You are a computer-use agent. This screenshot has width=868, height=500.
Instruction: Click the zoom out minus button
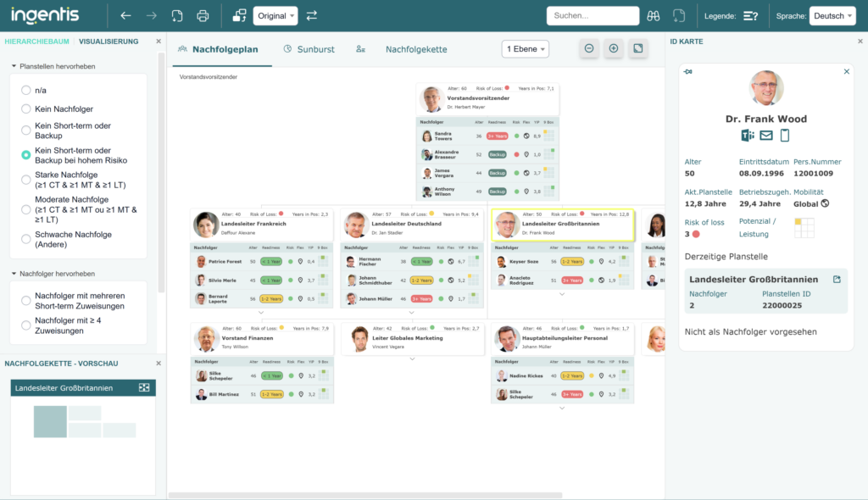coord(589,48)
